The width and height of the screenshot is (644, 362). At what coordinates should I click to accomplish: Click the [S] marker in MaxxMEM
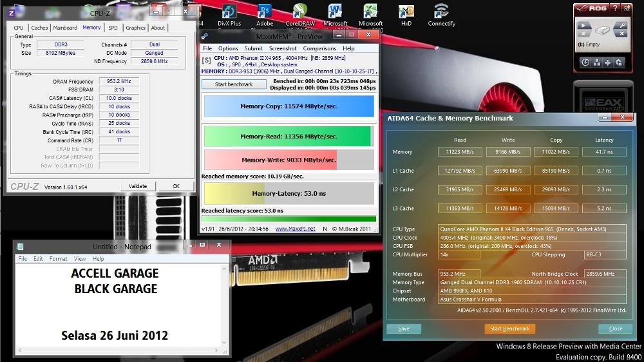click(x=206, y=61)
